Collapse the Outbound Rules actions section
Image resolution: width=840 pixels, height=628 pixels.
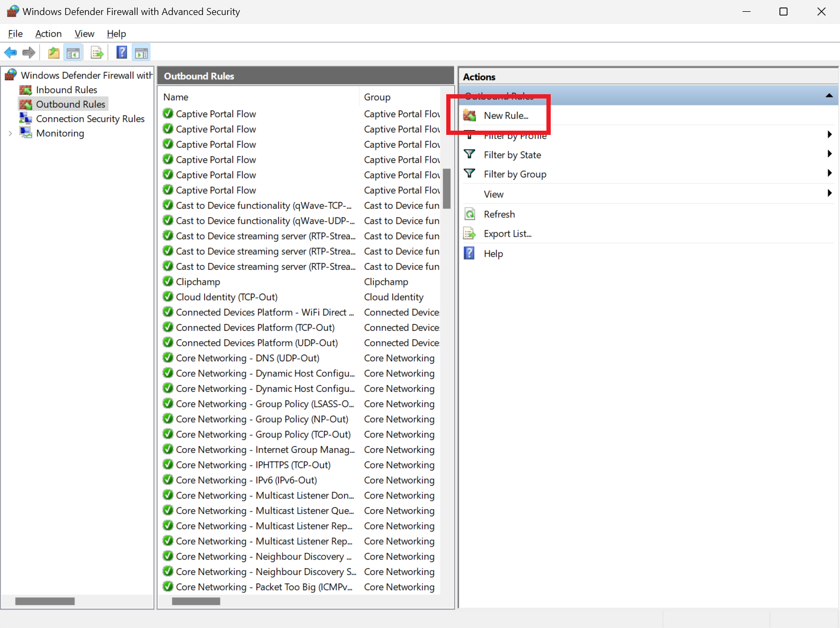[829, 96]
